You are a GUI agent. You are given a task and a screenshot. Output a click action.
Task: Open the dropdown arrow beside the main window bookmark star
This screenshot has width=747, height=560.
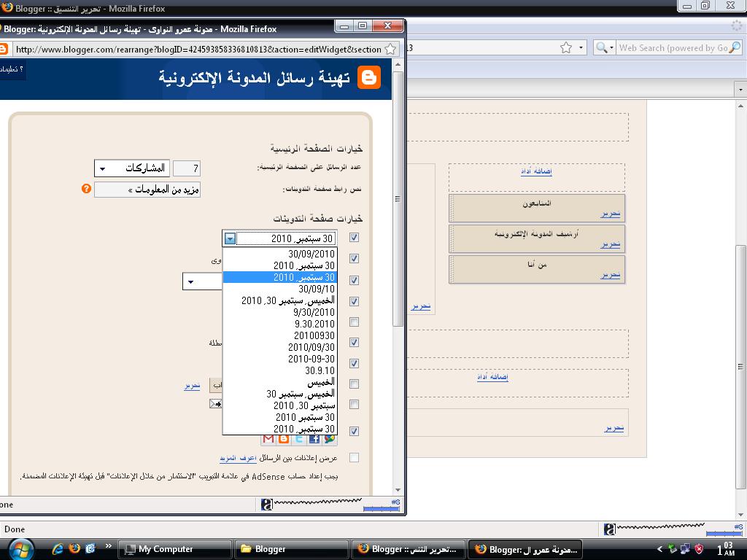[581, 47]
